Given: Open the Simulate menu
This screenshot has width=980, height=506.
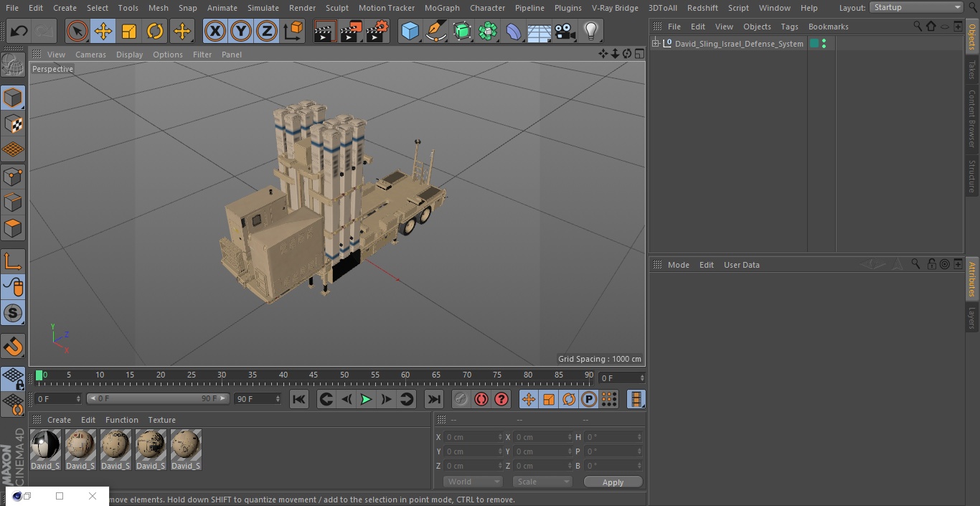Looking at the screenshot, I should click(263, 8).
